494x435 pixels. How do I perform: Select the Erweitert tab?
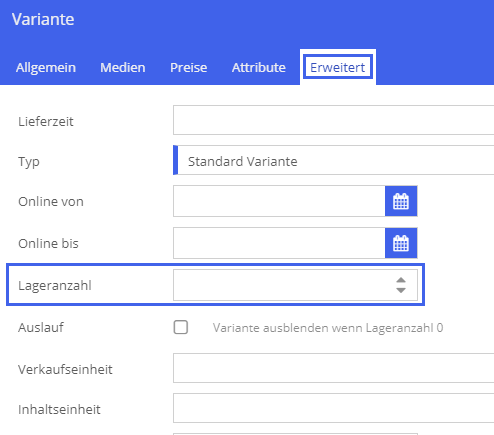(x=338, y=68)
